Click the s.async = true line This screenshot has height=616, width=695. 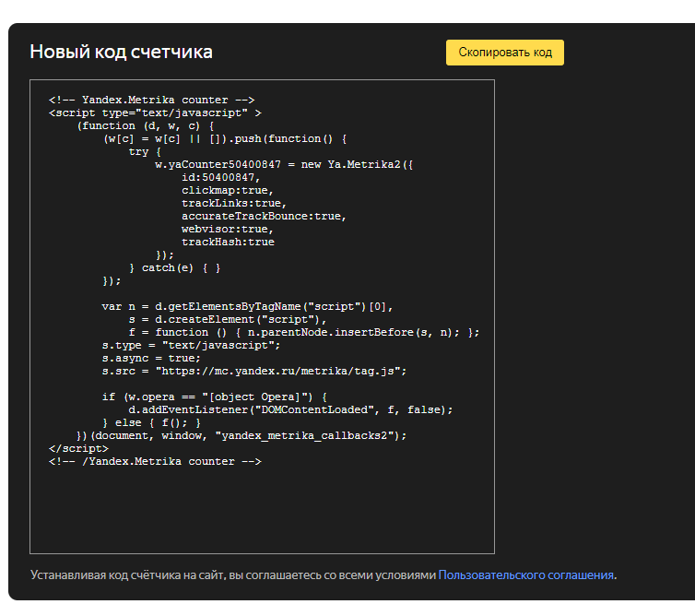(x=151, y=358)
